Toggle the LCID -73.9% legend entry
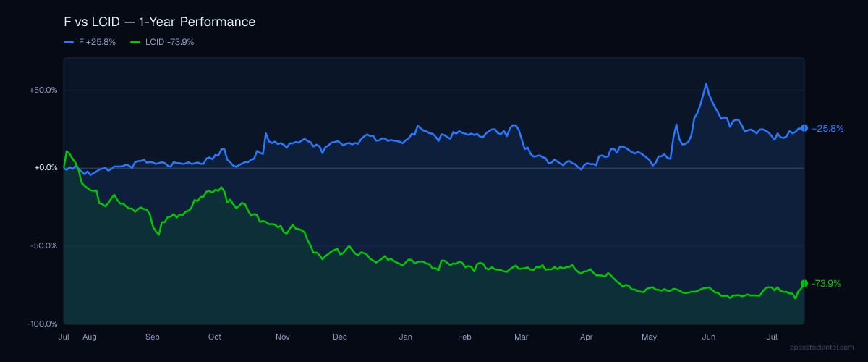This screenshot has width=868, height=362. (162, 42)
